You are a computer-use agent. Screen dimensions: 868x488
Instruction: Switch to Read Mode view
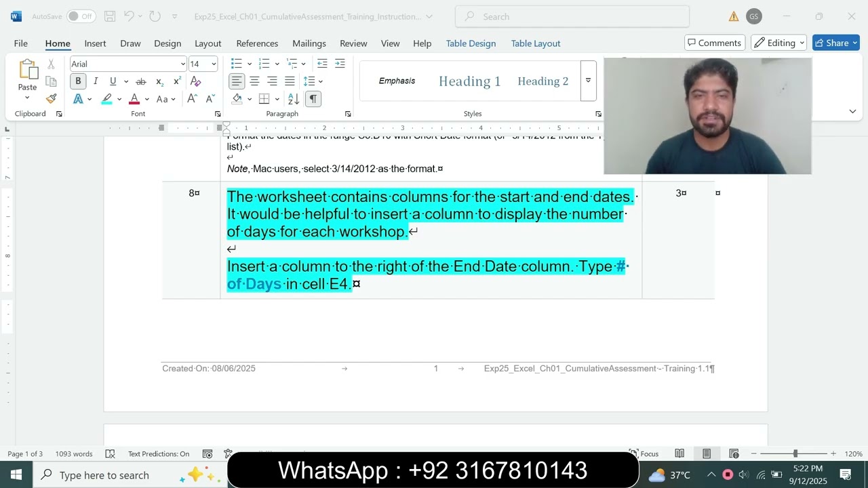tap(679, 453)
